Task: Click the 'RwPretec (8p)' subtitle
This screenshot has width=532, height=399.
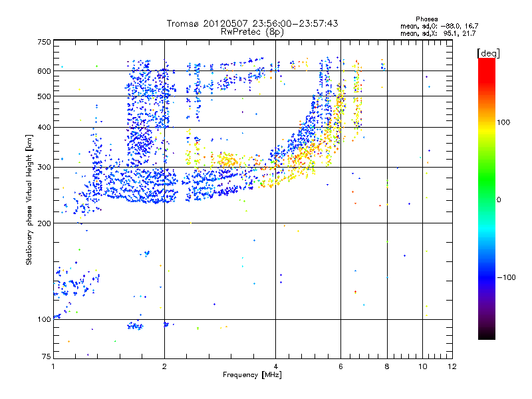Action: pos(252,32)
